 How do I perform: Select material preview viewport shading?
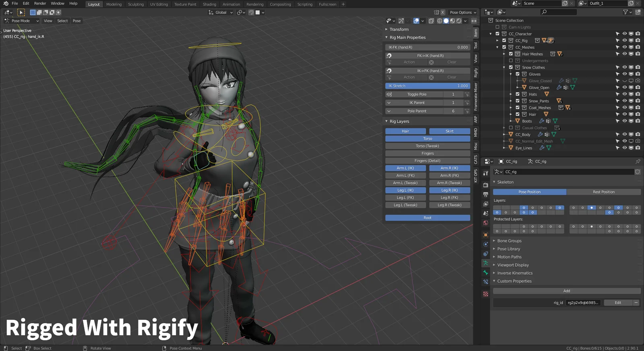pyautogui.click(x=452, y=21)
